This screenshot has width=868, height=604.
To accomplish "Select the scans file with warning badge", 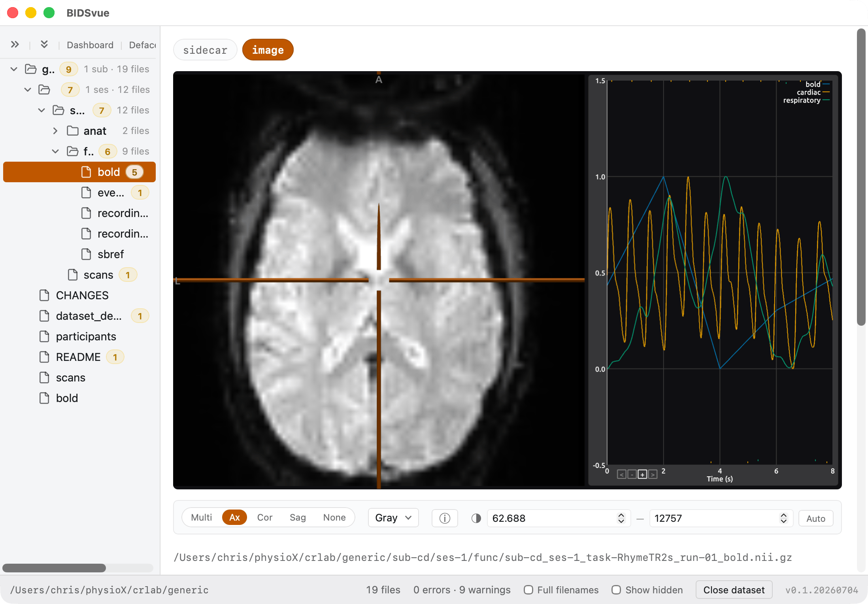I will [x=79, y=275].
